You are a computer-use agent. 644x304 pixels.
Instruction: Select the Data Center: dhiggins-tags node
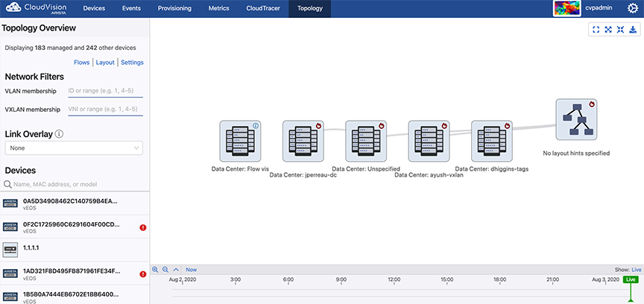coord(492,141)
